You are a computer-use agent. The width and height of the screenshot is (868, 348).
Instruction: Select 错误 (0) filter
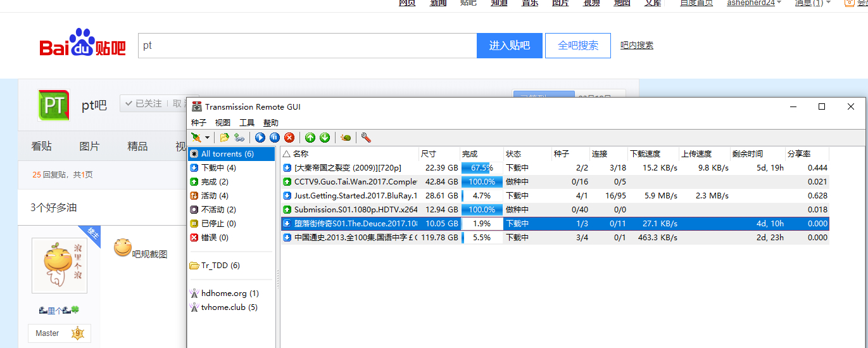tap(232, 237)
